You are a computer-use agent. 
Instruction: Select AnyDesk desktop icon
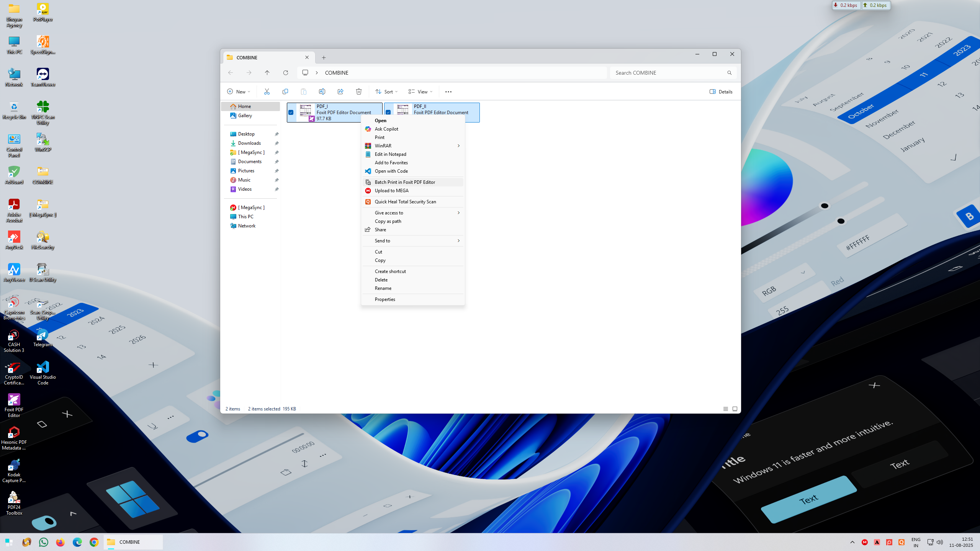[14, 240]
